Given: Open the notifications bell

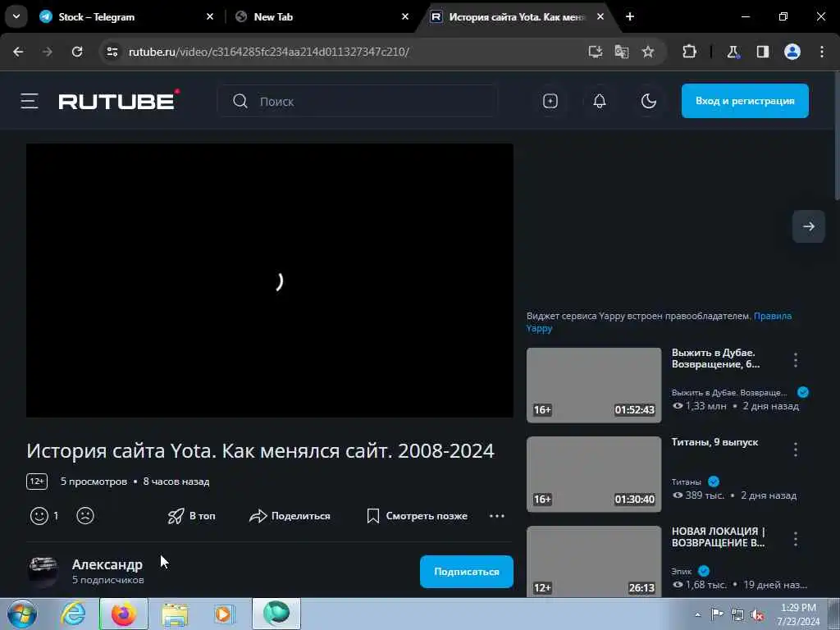Looking at the screenshot, I should click(600, 101).
